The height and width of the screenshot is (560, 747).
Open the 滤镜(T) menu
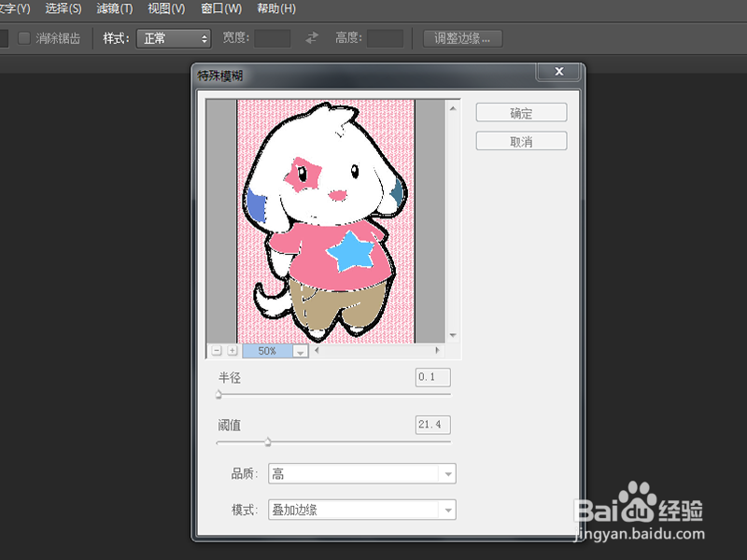click(x=115, y=8)
